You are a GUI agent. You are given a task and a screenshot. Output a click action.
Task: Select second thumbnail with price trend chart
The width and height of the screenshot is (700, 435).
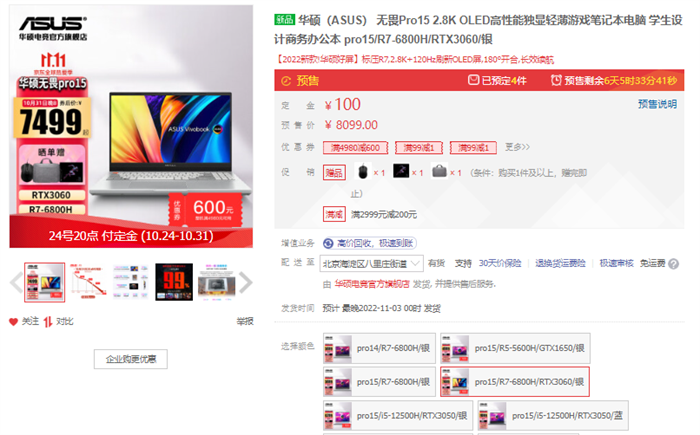pyautogui.click(x=88, y=282)
